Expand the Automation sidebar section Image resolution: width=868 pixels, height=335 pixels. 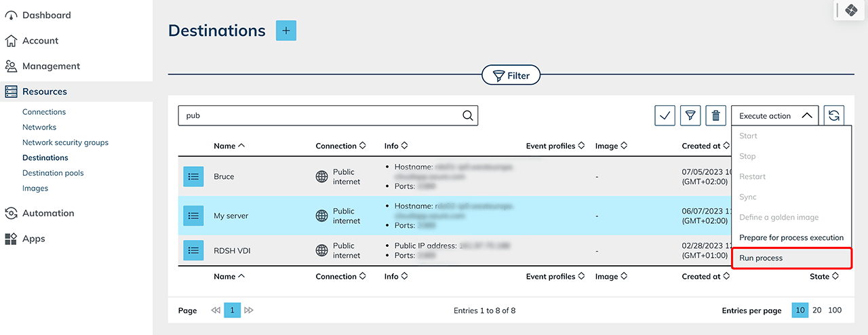point(48,213)
